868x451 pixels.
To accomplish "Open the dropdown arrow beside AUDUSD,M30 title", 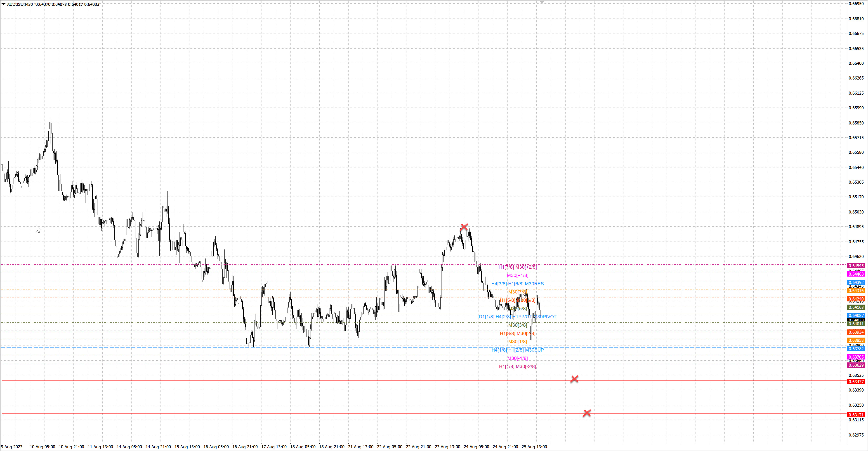I will coord(3,4).
